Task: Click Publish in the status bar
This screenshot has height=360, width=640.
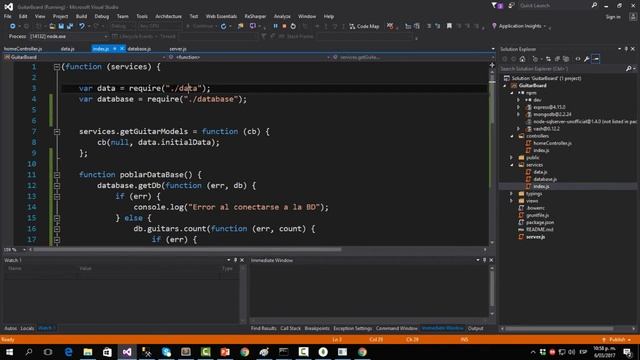Action: click(x=616, y=340)
